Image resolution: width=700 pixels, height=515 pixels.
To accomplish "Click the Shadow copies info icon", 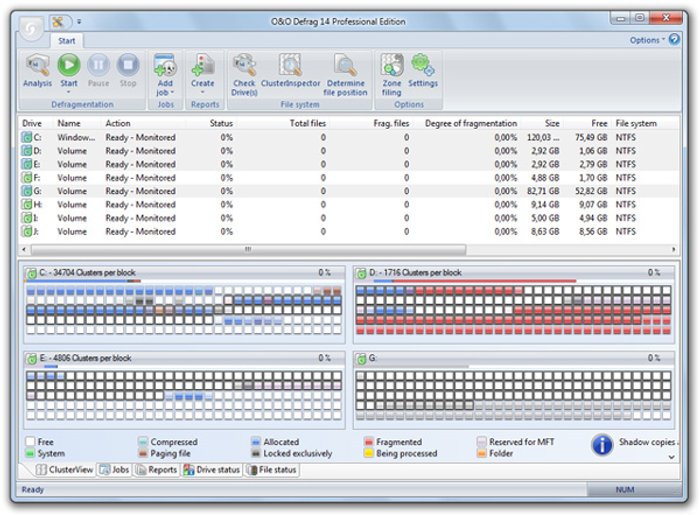I will click(602, 445).
